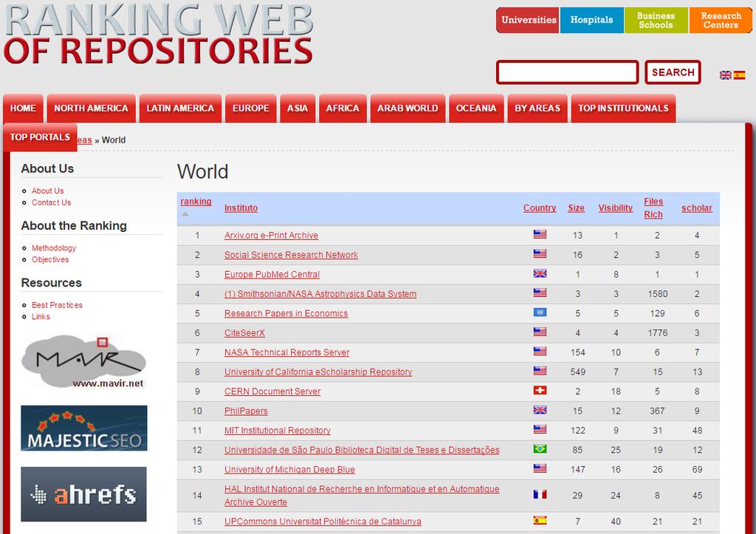Image resolution: width=756 pixels, height=534 pixels.
Task: Sort the table by Visibility column
Action: [615, 208]
